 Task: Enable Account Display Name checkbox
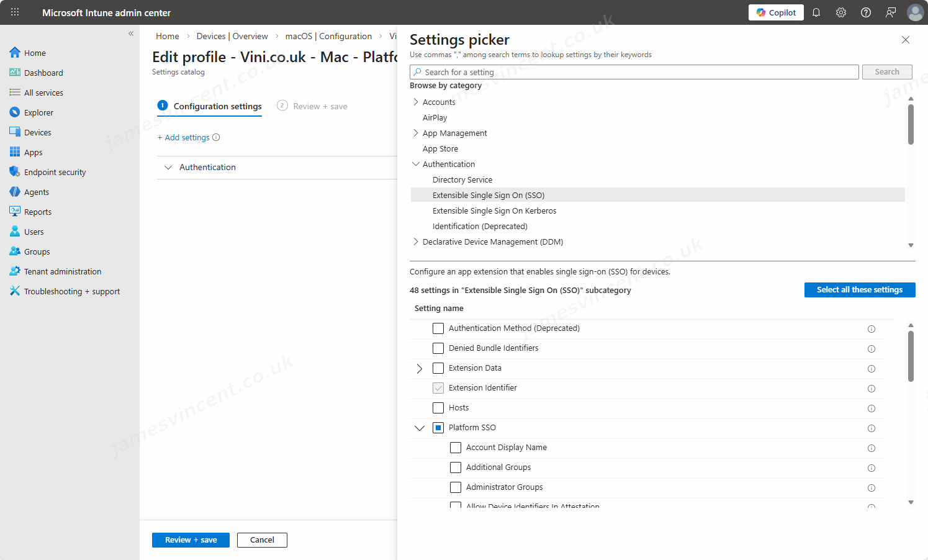[456, 448]
